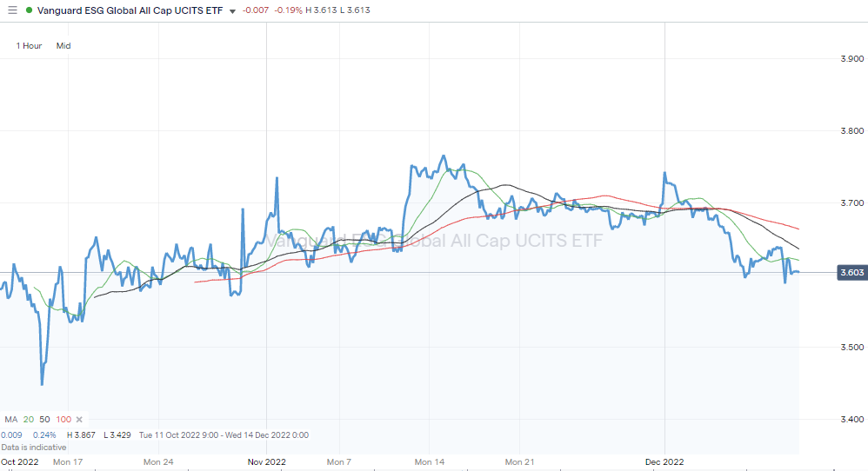The width and height of the screenshot is (868, 471).
Task: Open the 1 Hour timeframe selector
Action: pos(29,45)
